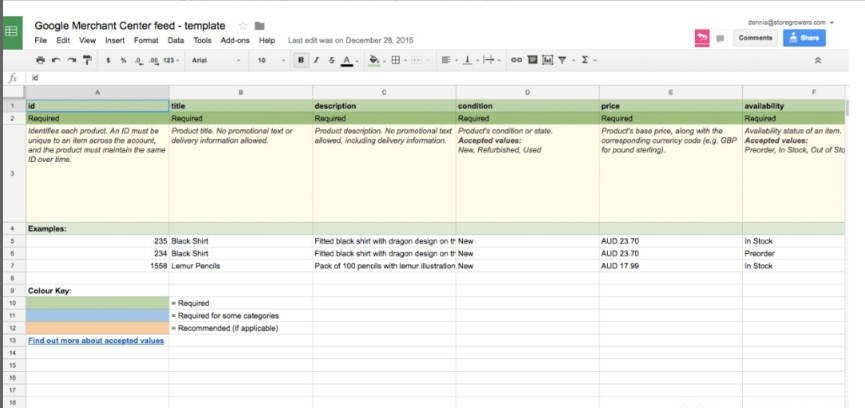Open the Google Sheets home icon
Screen dimensions: 865x408
12,31
